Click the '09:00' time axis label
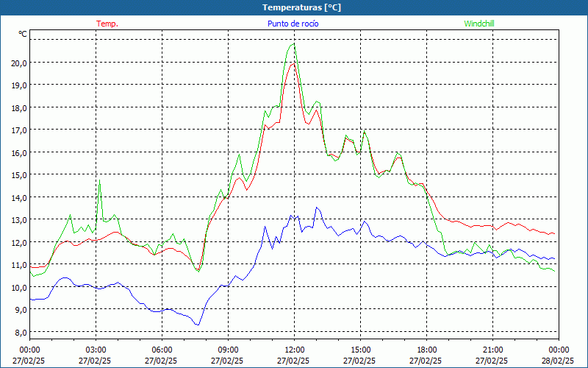This screenshot has width=588, height=368. click(229, 350)
